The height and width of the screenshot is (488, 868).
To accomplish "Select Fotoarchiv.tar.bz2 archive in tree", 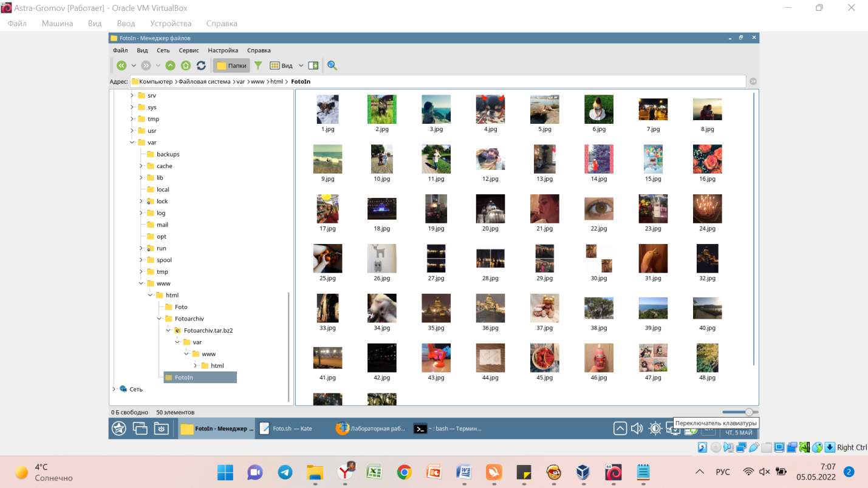I will coord(203,331).
